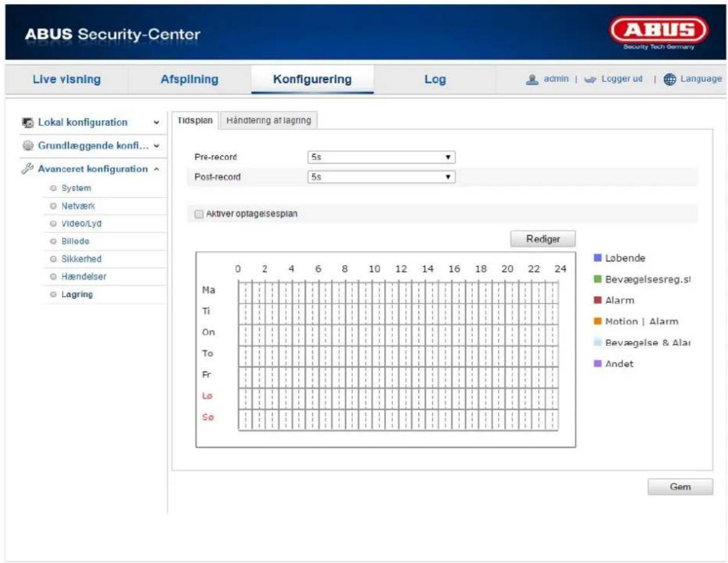Open Netværk settings in the sidebar
The height and width of the screenshot is (563, 728).
tap(78, 206)
